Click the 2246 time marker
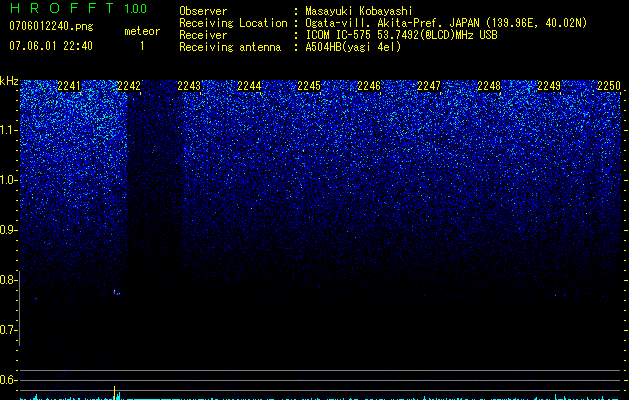The image size is (629, 400). [369, 85]
